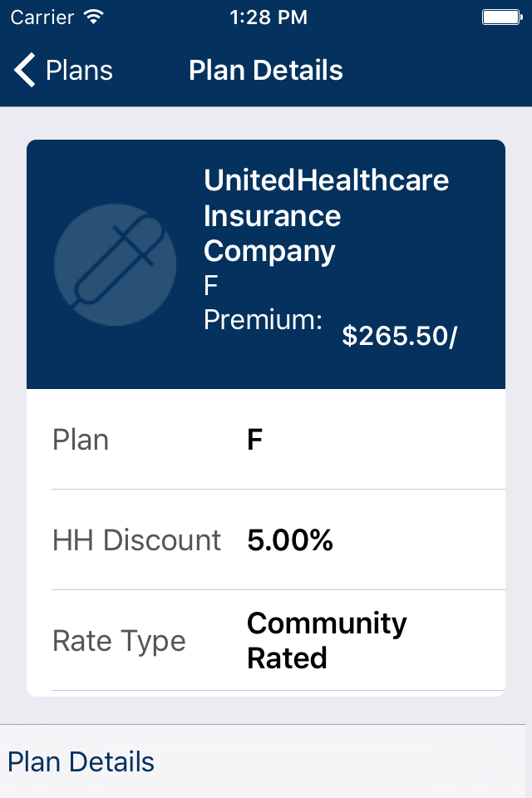Select the HH Discount row label

click(136, 540)
